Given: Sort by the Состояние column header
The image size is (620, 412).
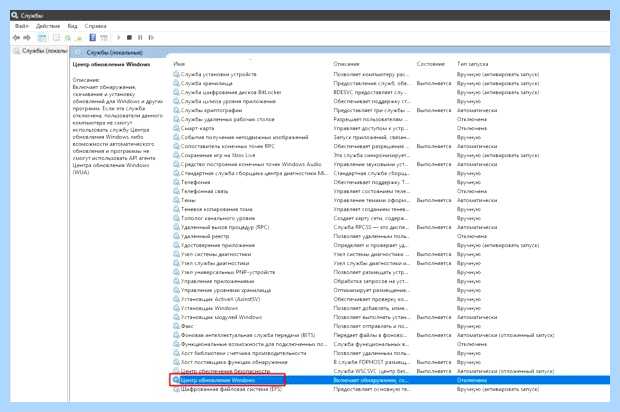Looking at the screenshot, I should [x=431, y=64].
